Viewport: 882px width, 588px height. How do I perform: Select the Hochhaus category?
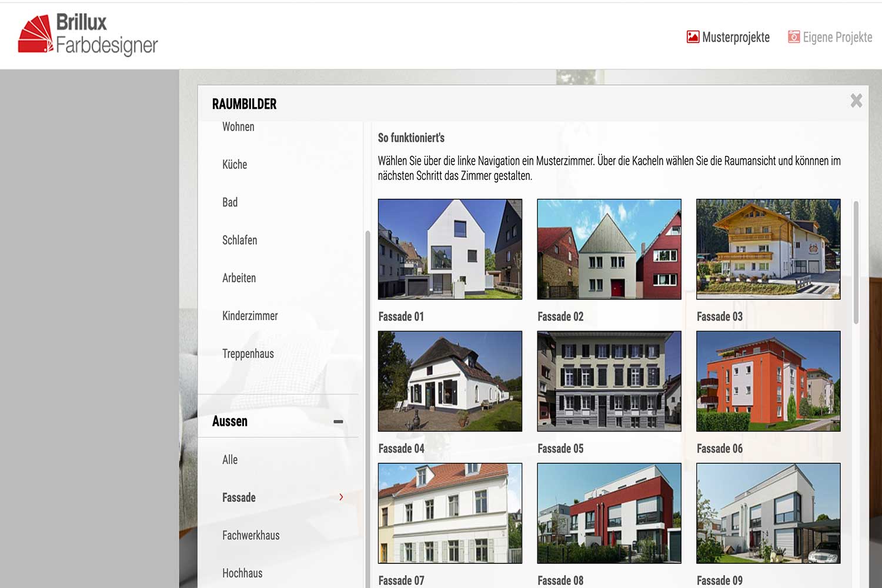click(242, 573)
